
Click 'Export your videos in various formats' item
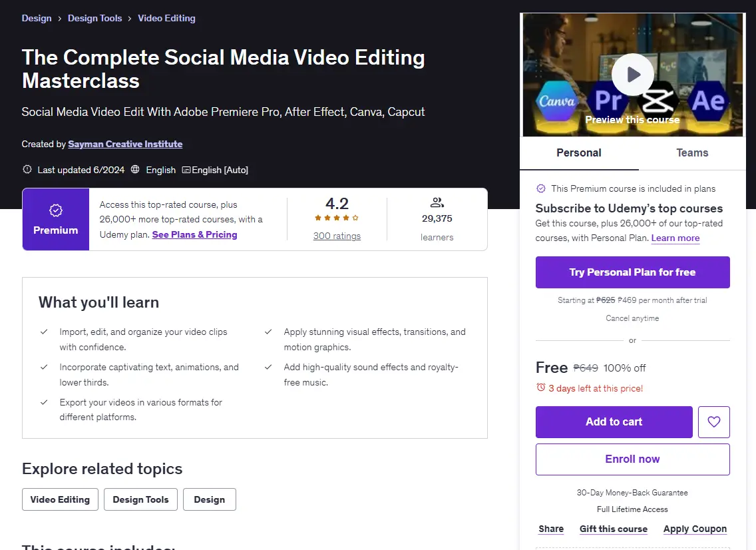141,410
